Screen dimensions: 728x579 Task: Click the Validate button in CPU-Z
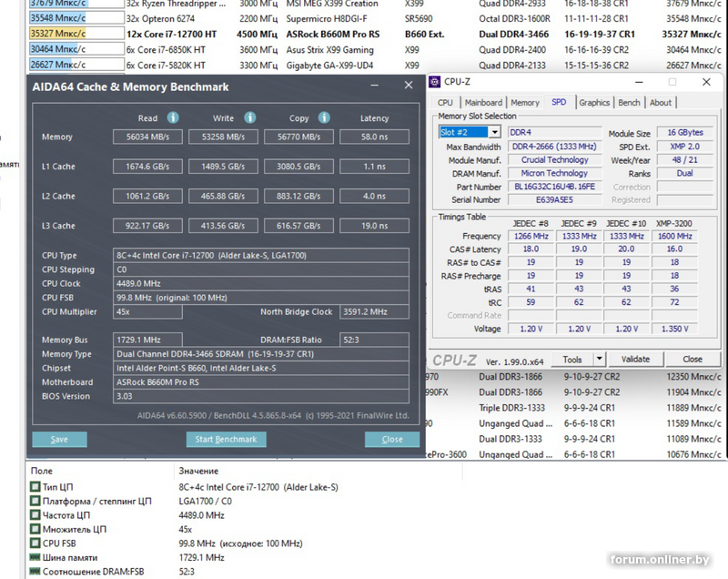(635, 360)
